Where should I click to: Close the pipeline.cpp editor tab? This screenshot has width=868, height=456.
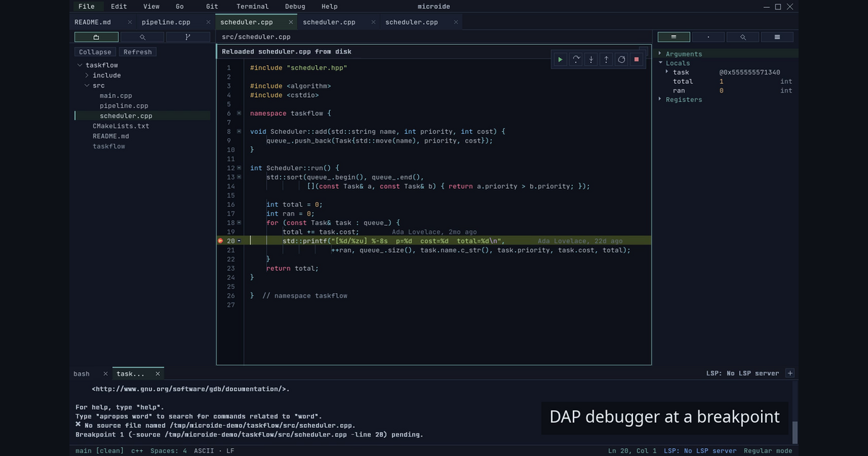pos(210,22)
